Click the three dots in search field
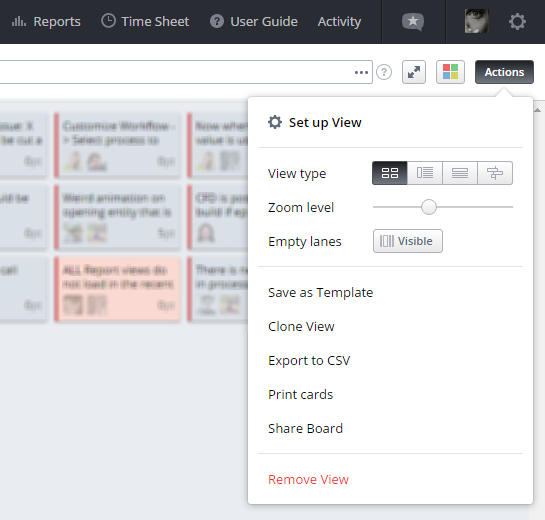The image size is (545, 520). [x=361, y=73]
